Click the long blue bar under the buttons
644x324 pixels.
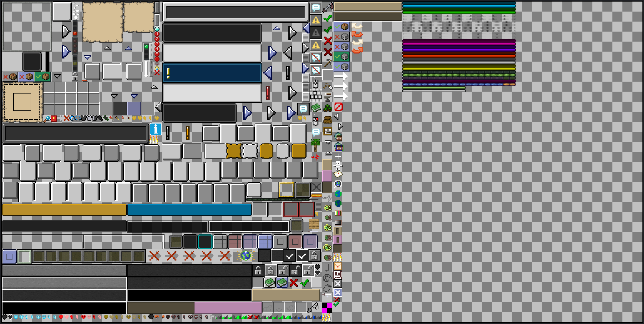coord(190,210)
